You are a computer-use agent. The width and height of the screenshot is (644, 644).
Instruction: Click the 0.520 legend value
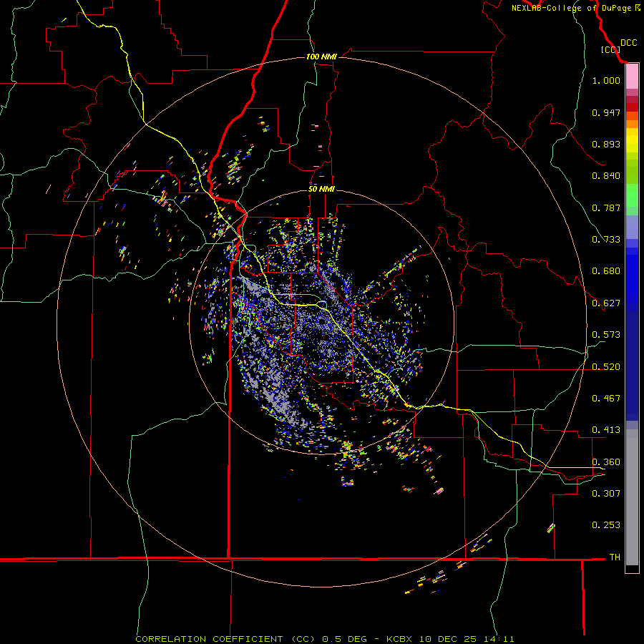point(606,367)
